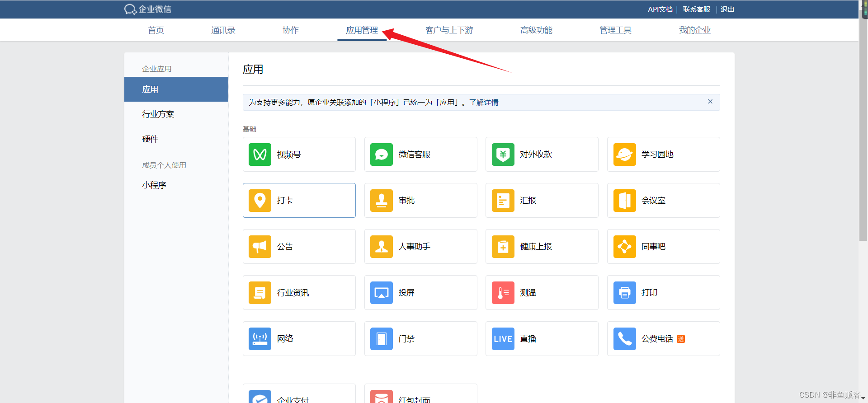Click the 微信客服 card label

tap(415, 155)
